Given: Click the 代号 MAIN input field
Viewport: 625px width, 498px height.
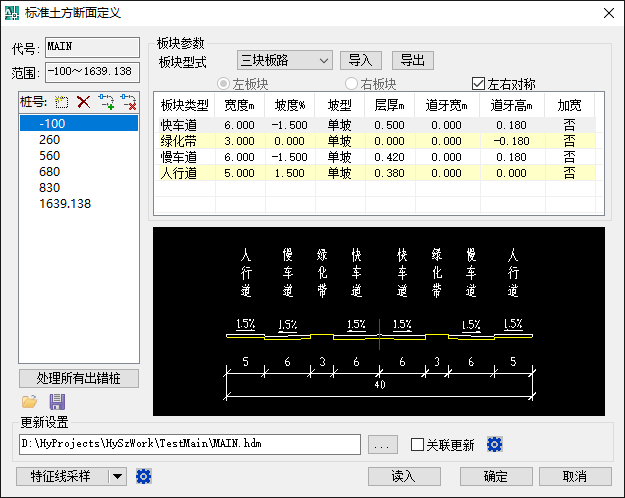Looking at the screenshot, I should [92, 47].
